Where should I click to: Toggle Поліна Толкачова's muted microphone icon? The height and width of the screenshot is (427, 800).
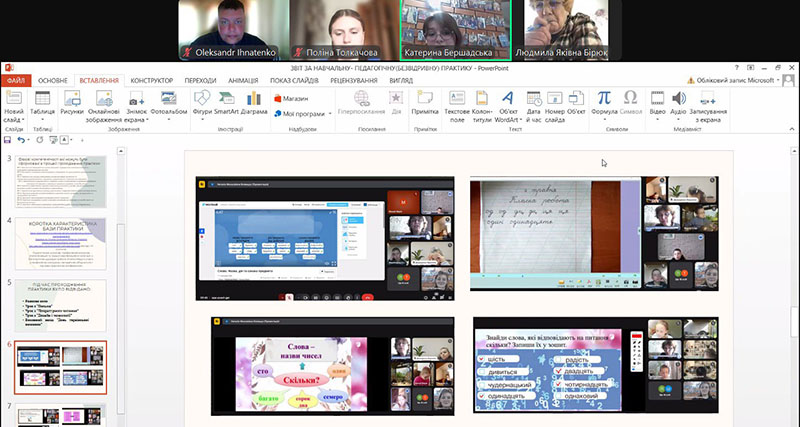(x=298, y=52)
